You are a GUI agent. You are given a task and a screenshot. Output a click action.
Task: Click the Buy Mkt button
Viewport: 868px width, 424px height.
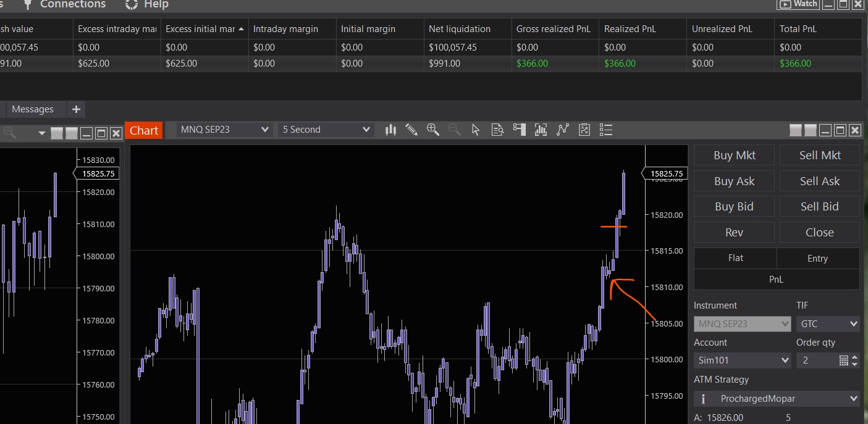[734, 156]
